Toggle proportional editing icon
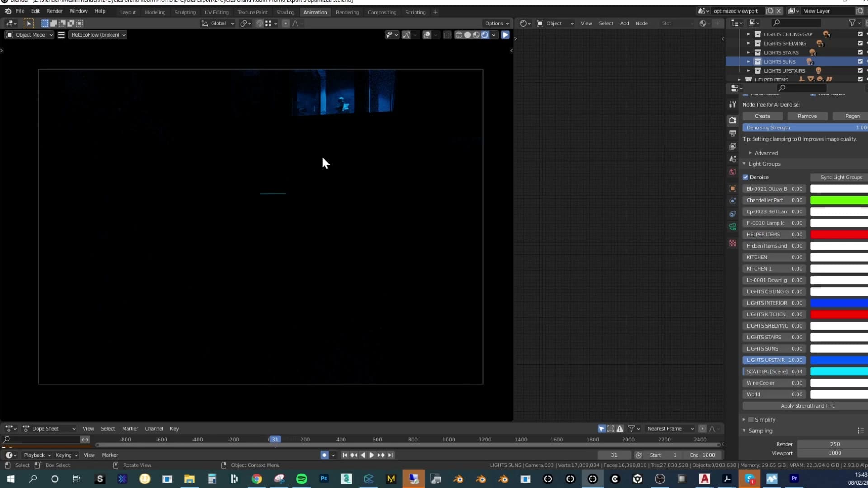The width and height of the screenshot is (868, 488). tap(285, 23)
